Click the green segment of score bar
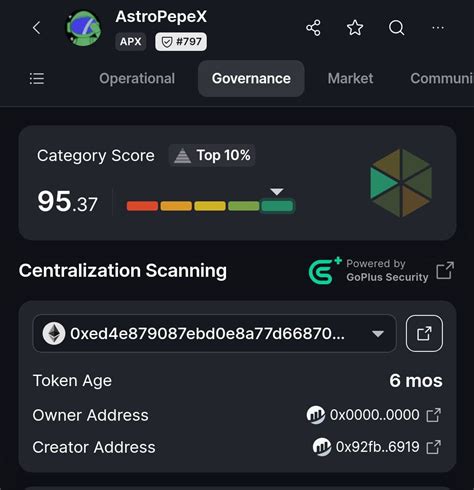 click(277, 206)
